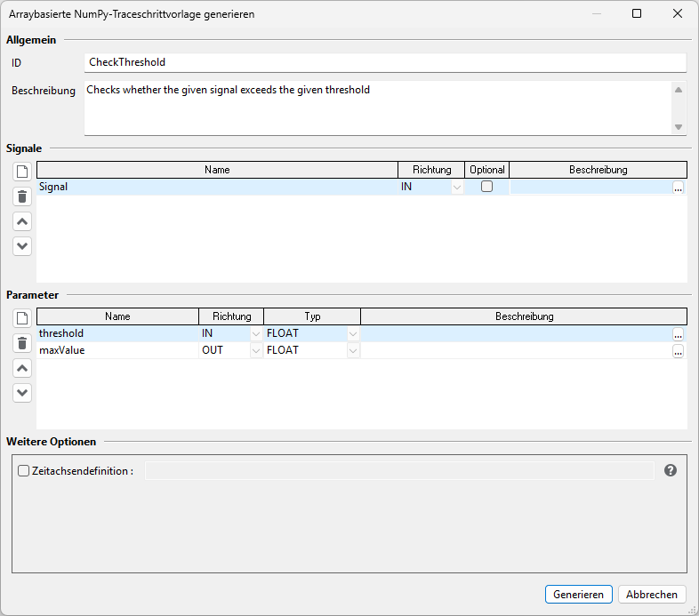Click Richtung header in Parameter table

point(231,316)
